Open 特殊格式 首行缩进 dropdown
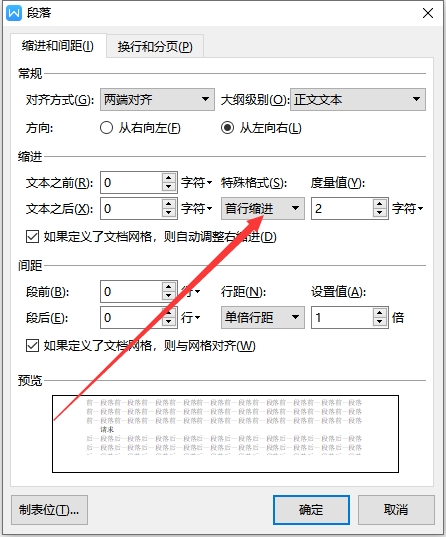The width and height of the screenshot is (446, 537). (x=263, y=209)
